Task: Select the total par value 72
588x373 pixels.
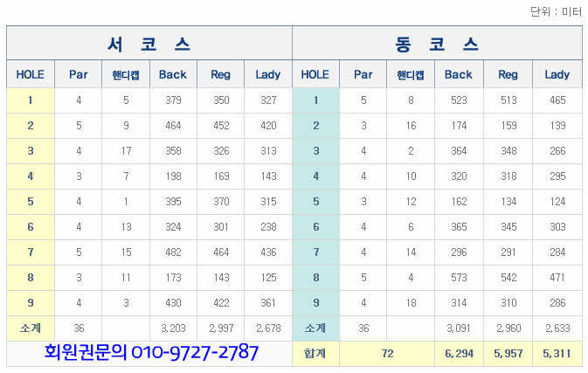Action: click(x=387, y=354)
